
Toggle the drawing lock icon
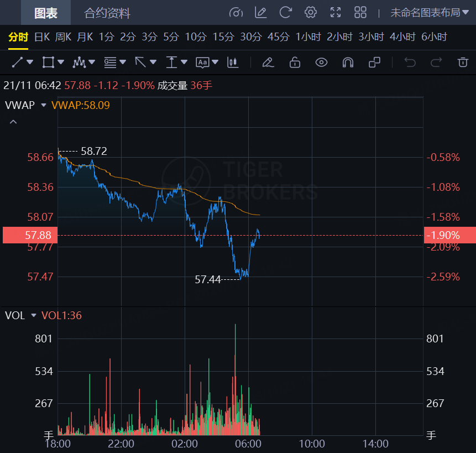(x=295, y=62)
